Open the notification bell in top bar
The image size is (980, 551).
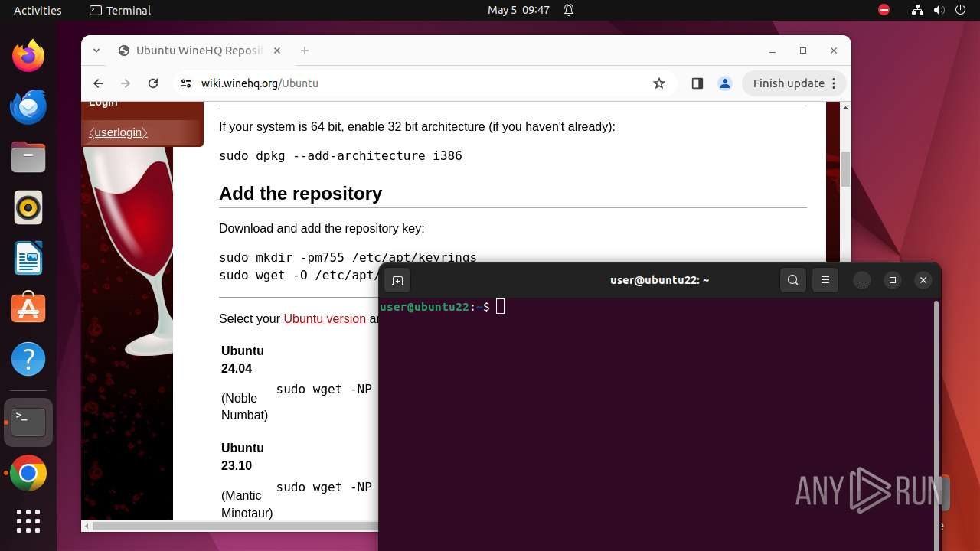569,10
